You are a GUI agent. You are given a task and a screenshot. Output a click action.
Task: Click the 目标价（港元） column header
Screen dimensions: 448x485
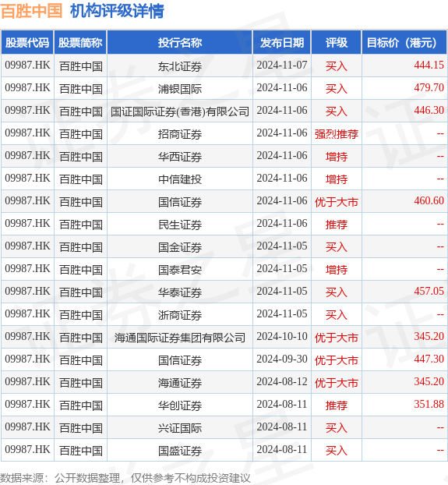(x=404, y=43)
